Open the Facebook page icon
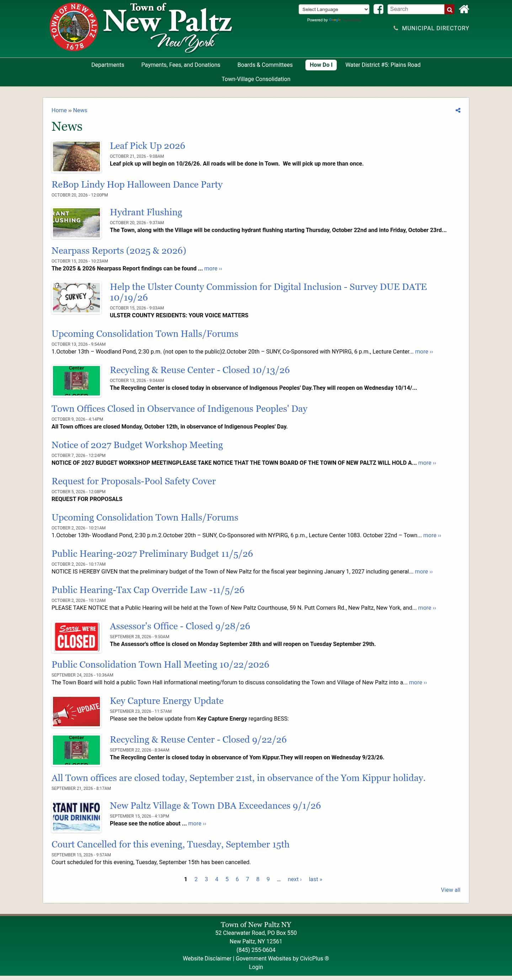This screenshot has width=512, height=980. [378, 9]
